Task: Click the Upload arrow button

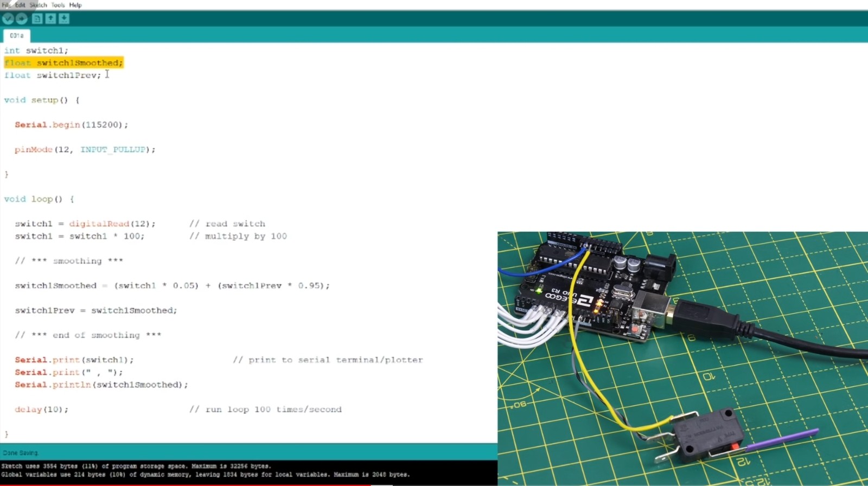Action: point(22,19)
